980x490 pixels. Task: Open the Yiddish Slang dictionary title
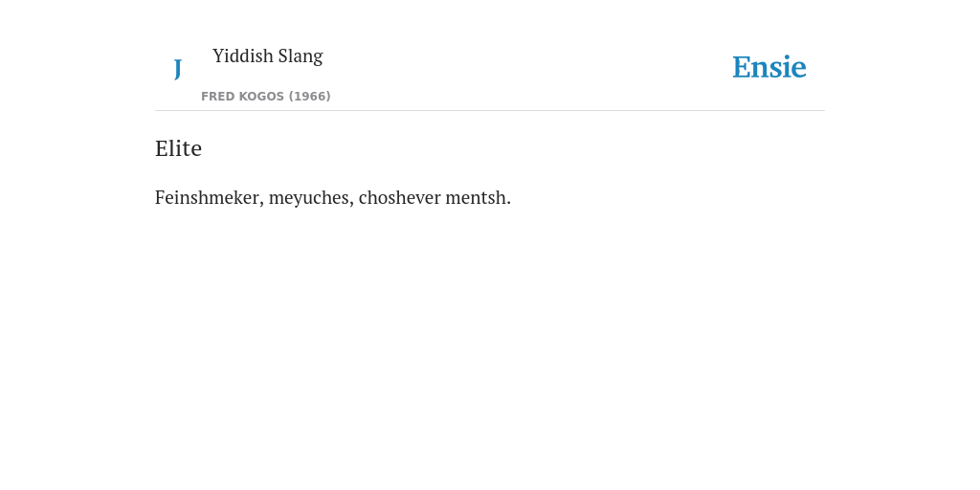pos(268,56)
